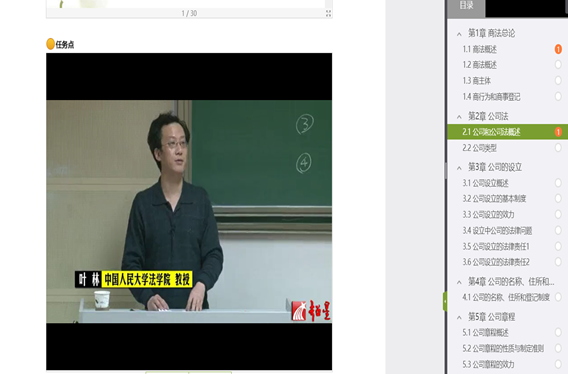This screenshot has width=568, height=374.
Task: Click the status circle for 3.6 公司设立的法律责任2
Action: coord(558,262)
